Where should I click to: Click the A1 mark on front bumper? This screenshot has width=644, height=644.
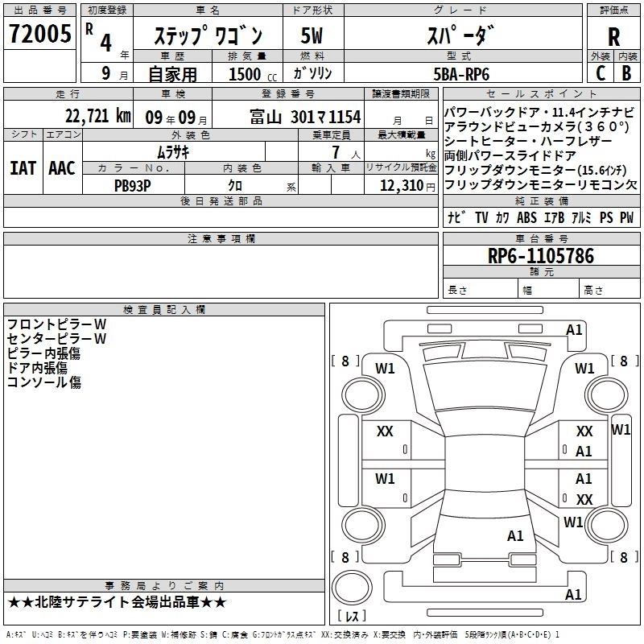pos(574,330)
